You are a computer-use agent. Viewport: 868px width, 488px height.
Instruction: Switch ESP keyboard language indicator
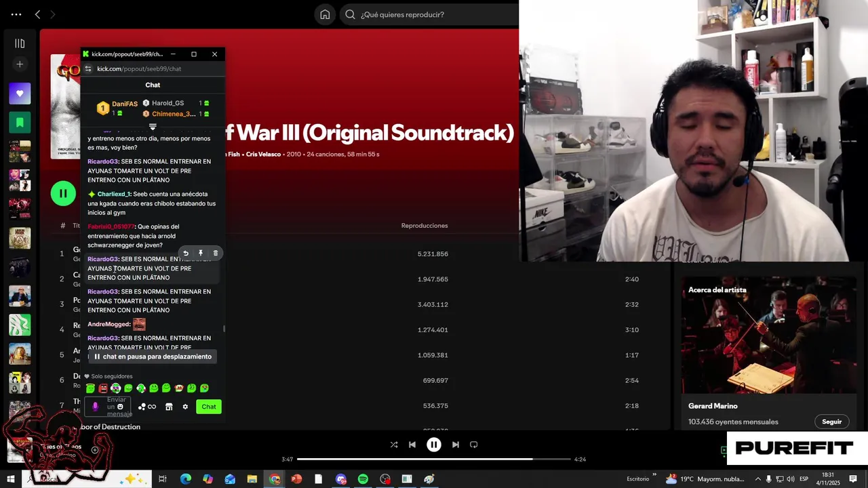point(804,479)
